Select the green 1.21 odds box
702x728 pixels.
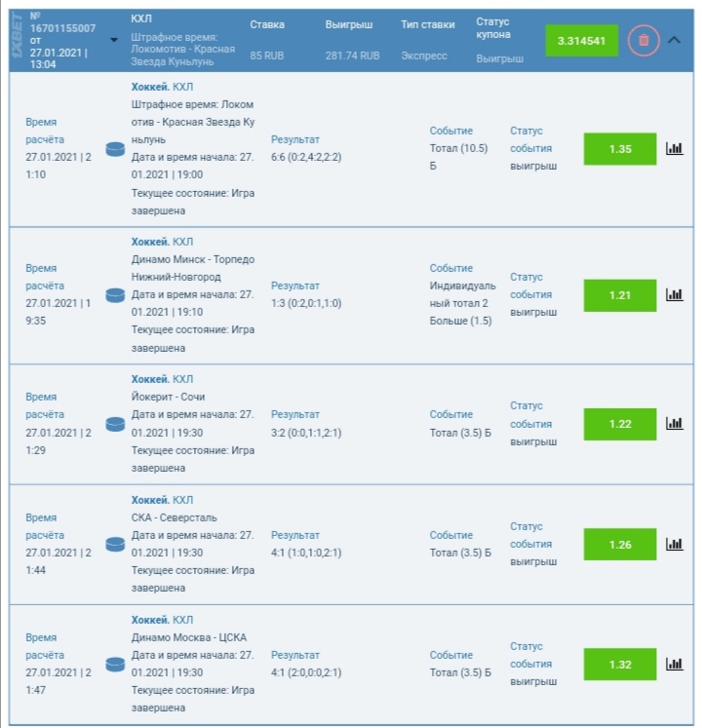click(x=620, y=294)
